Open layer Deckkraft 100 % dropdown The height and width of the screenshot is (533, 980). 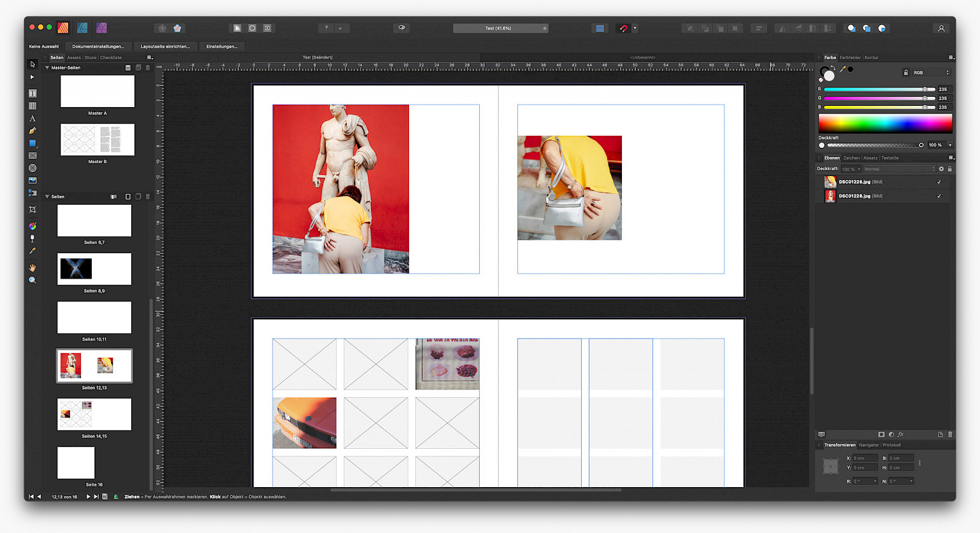point(851,169)
